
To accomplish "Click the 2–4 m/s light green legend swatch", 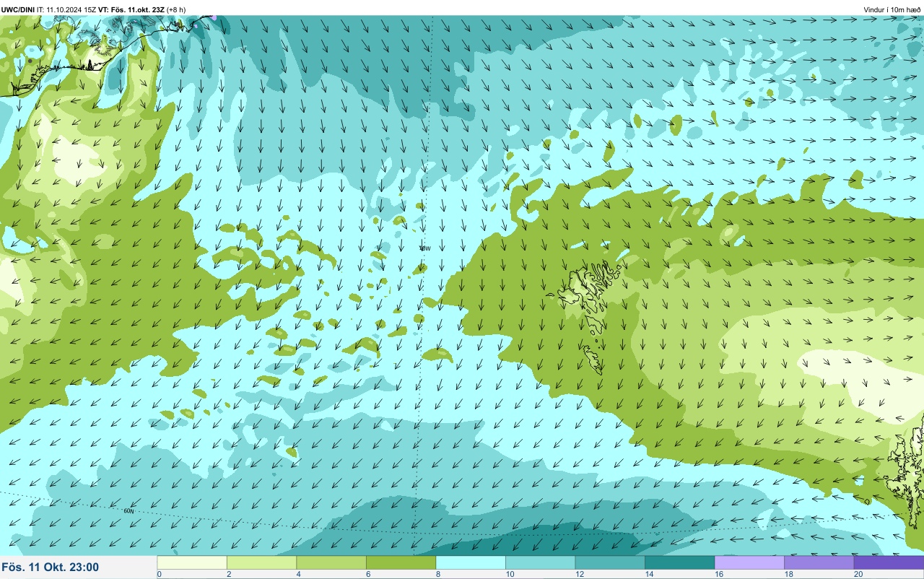I will point(261,562).
